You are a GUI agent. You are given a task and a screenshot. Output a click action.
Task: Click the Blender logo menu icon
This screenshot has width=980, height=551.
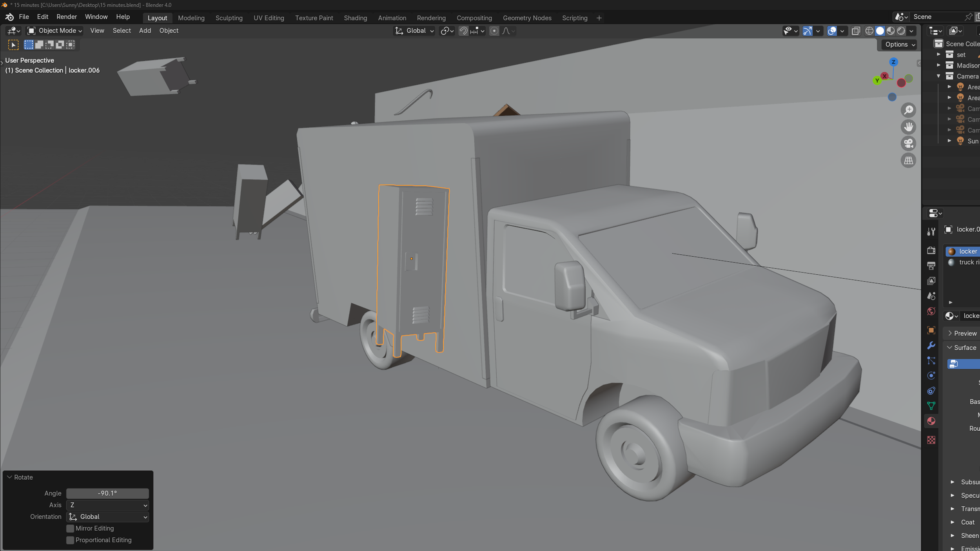[9, 17]
